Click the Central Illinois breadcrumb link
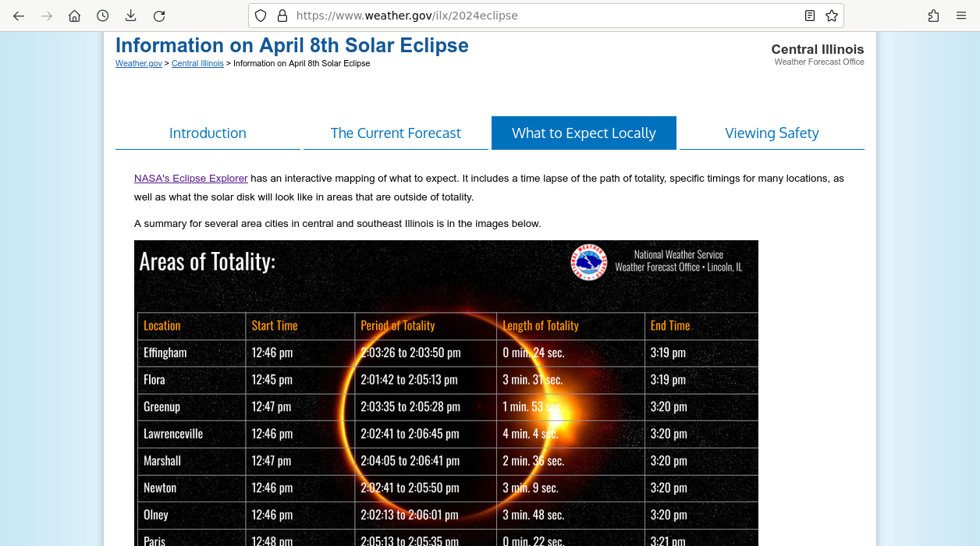 197,64
